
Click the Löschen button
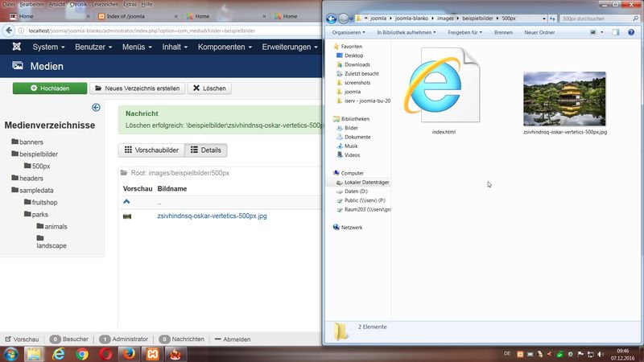tap(209, 88)
